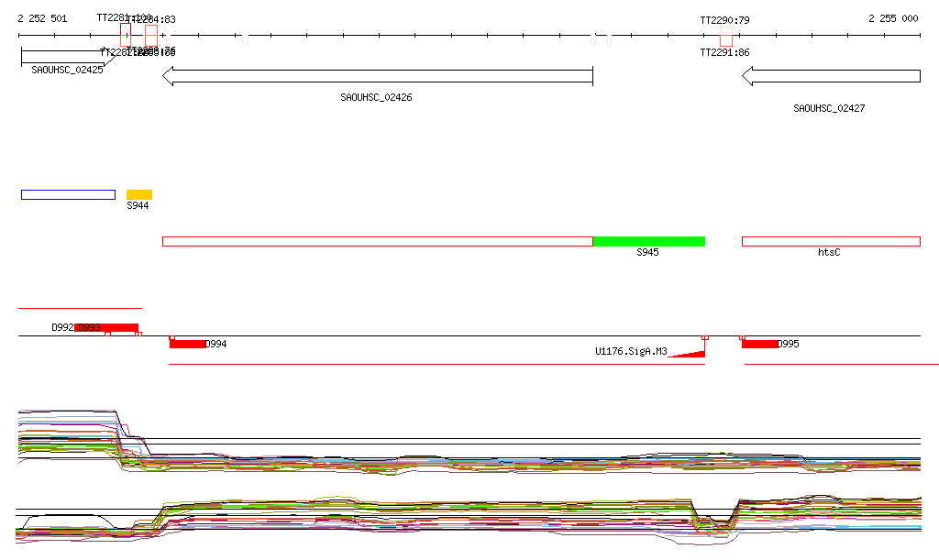Click the TT2291:86 label
This screenshot has width=939, height=560.
(x=724, y=52)
